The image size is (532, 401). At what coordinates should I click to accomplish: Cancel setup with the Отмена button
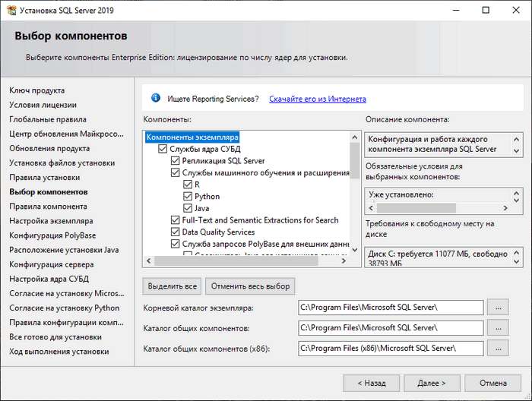click(x=493, y=383)
